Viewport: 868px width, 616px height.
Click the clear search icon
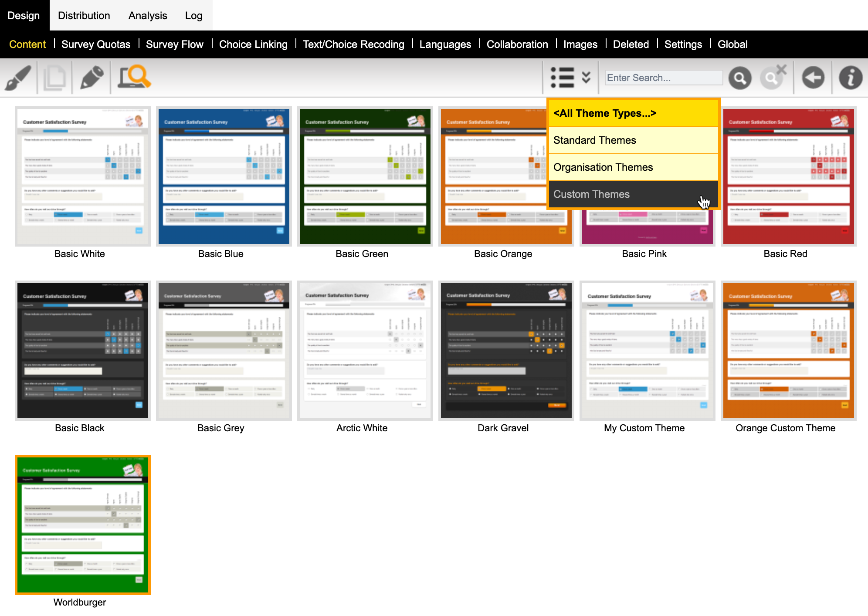point(771,78)
